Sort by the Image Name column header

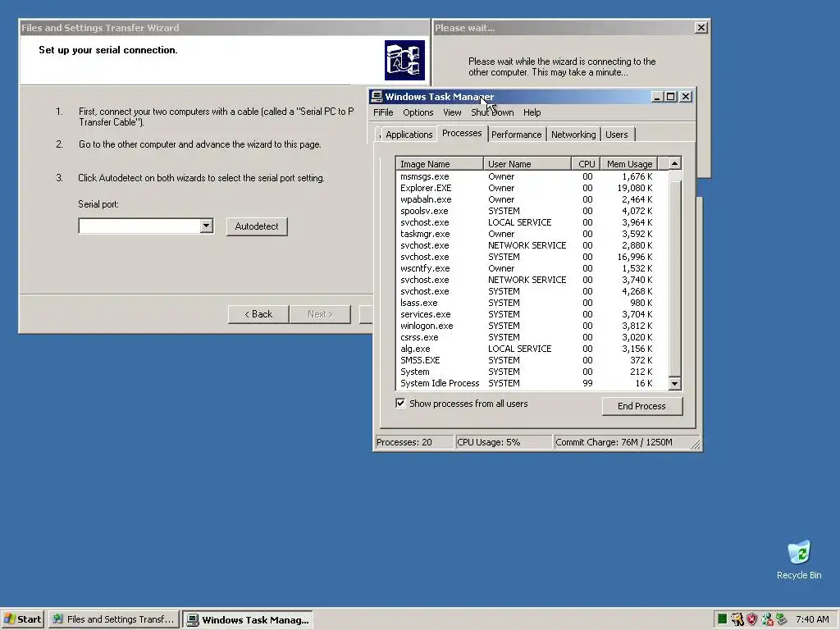[440, 163]
